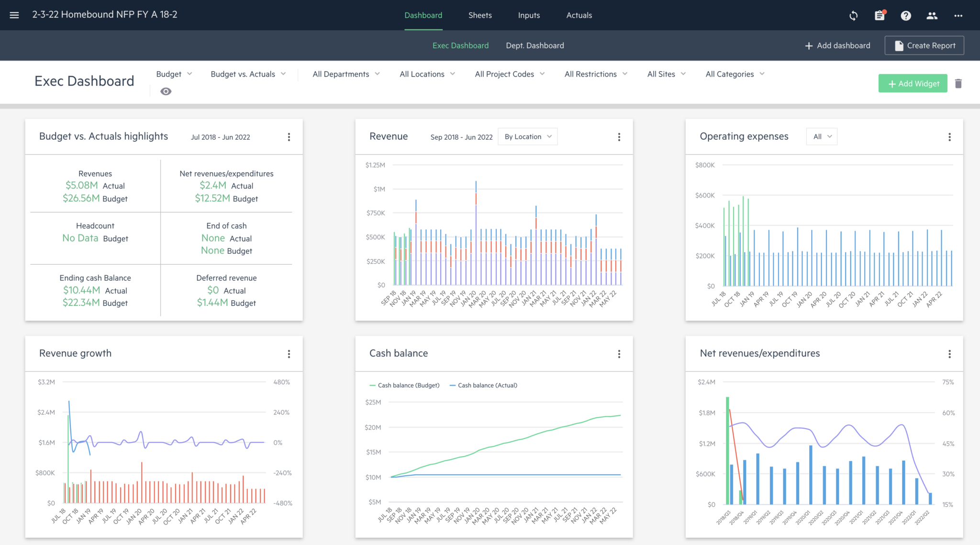Expand the All Departments dropdown
The height and width of the screenshot is (545, 980).
pyautogui.click(x=346, y=74)
